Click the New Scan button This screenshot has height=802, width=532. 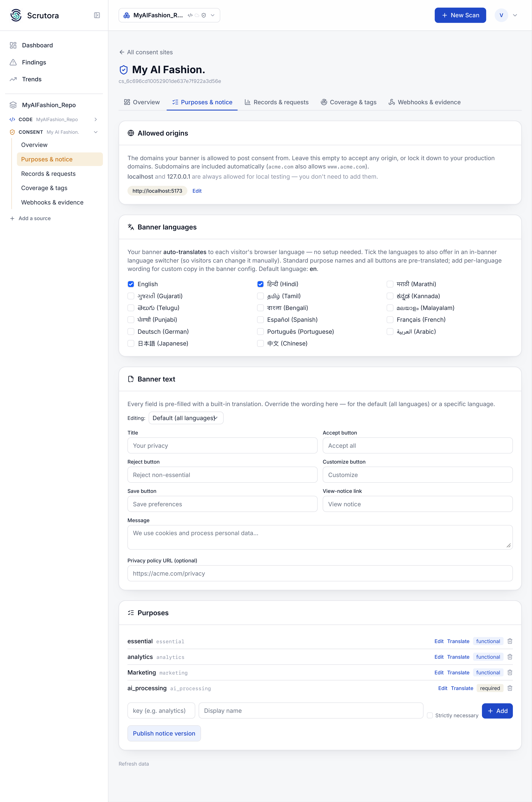[x=460, y=15]
